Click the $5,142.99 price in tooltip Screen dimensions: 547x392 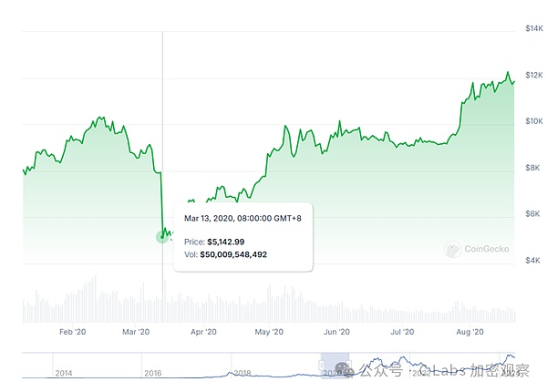pyautogui.click(x=226, y=242)
